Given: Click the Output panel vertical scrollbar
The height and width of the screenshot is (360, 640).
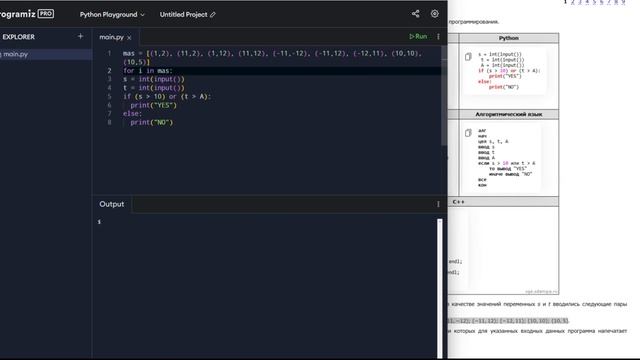Looking at the screenshot, I should [440, 288].
